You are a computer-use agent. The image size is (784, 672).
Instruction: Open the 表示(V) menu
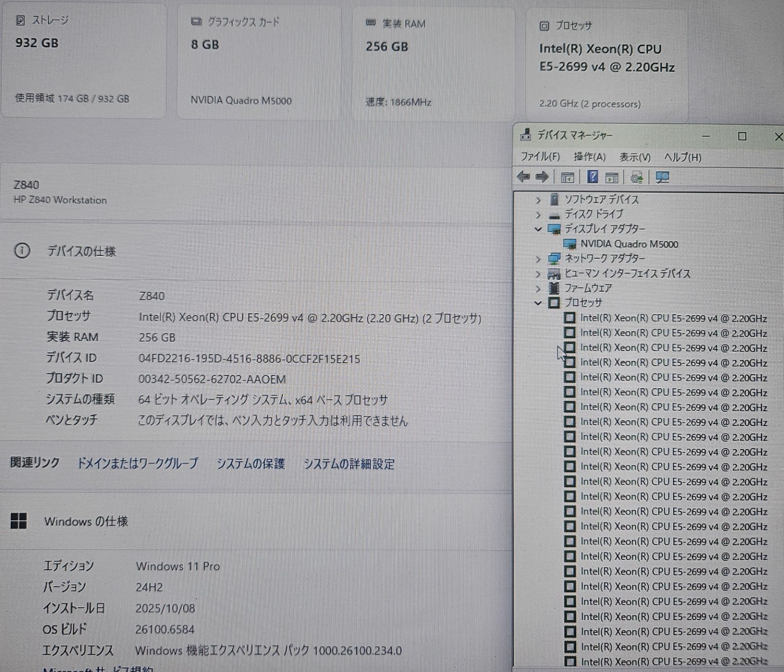[x=635, y=157]
